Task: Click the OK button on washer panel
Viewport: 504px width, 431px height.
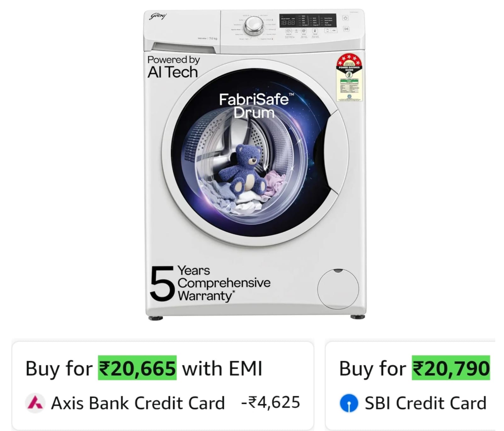Action: click(x=334, y=31)
